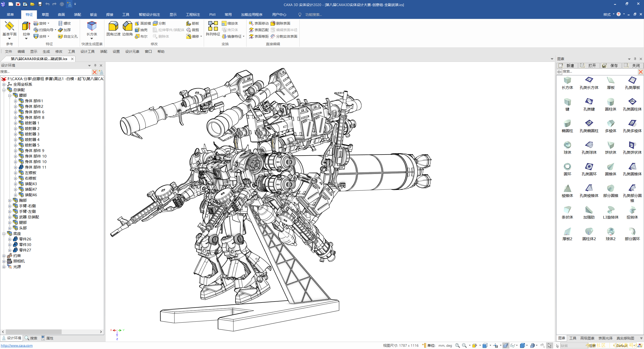Select the 加强肋 stiffener rib catalog element

click(x=589, y=213)
